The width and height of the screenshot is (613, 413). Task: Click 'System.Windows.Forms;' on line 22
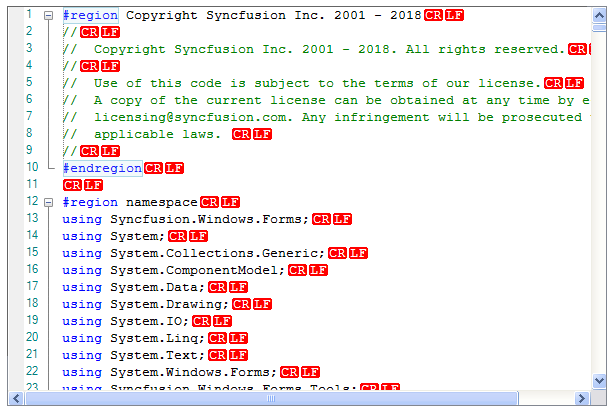coord(194,373)
